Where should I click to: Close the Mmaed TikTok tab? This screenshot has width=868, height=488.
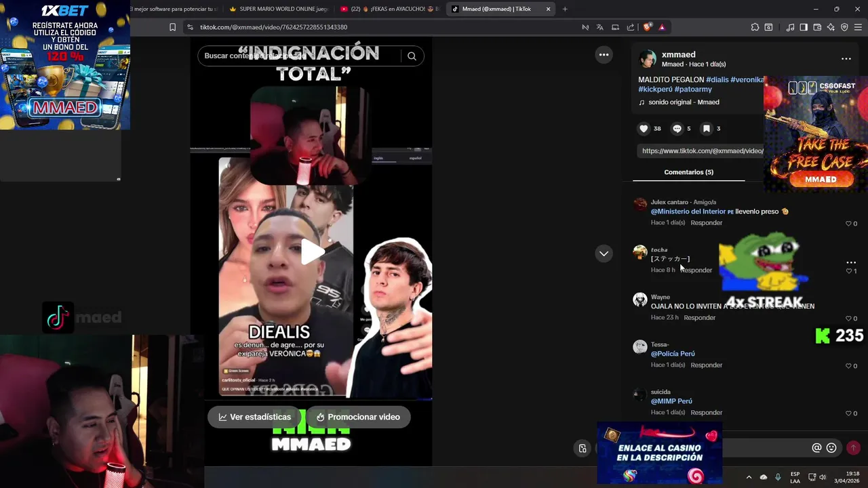pos(548,9)
